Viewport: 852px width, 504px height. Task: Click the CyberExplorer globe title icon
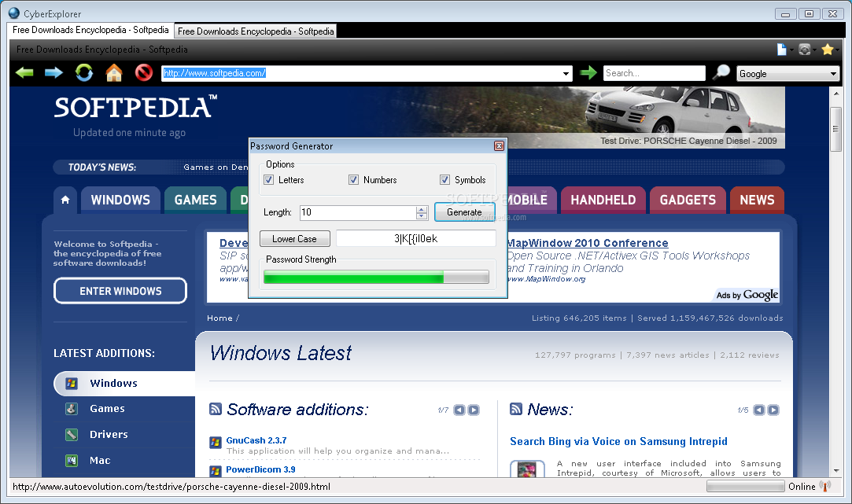coord(14,13)
